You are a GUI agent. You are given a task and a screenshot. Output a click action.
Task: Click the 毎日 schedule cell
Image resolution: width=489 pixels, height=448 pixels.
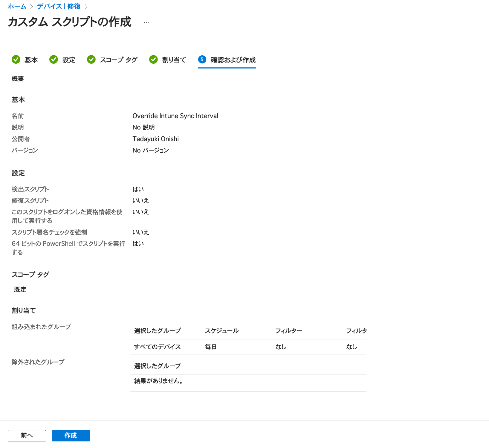coord(211,347)
